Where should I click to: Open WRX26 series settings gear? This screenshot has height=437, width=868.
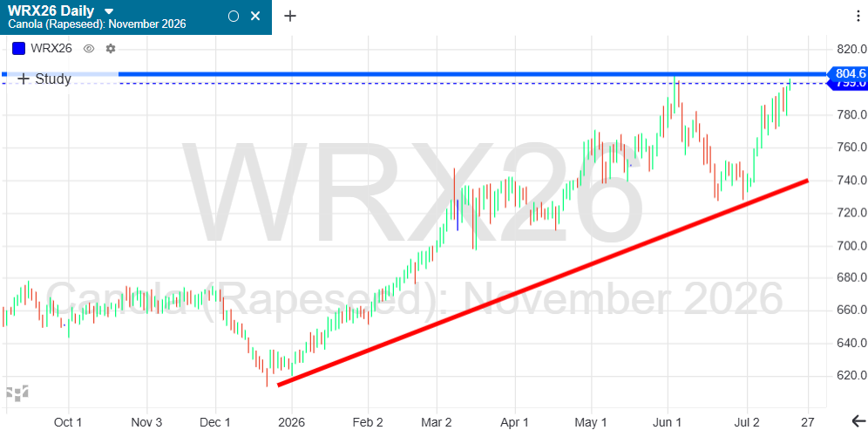point(111,49)
